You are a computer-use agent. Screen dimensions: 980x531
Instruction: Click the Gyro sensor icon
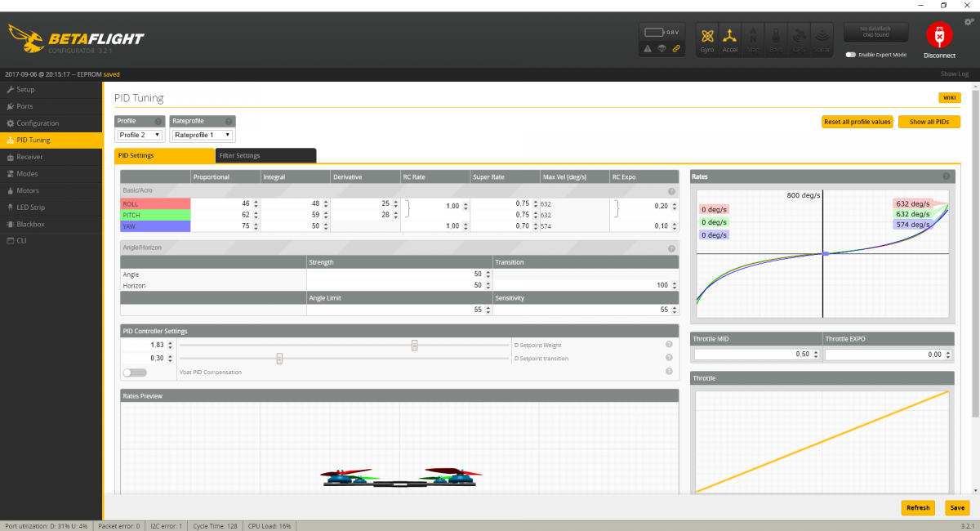707,39
